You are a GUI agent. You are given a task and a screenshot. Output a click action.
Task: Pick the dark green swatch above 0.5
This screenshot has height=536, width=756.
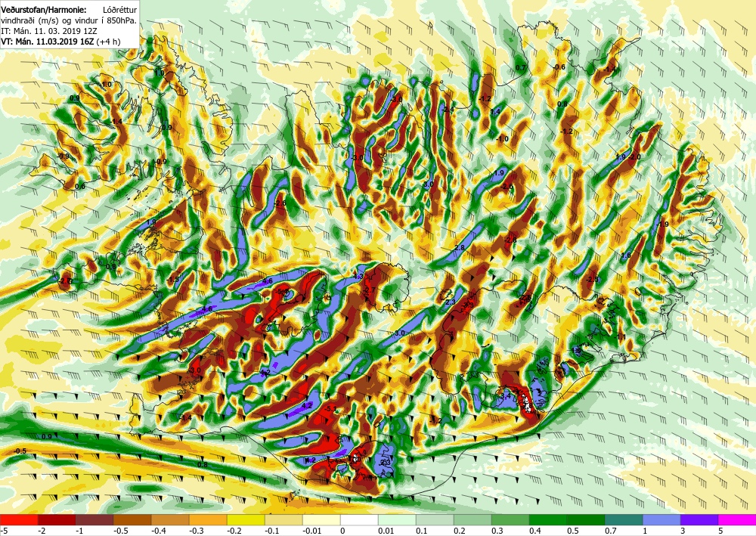point(587,520)
